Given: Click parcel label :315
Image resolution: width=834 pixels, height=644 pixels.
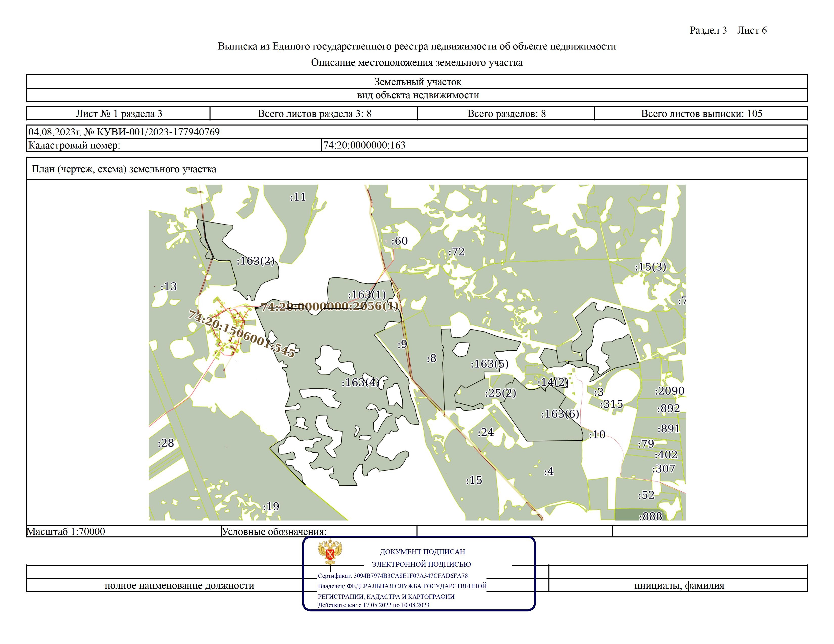Looking at the screenshot, I should pyautogui.click(x=611, y=404).
